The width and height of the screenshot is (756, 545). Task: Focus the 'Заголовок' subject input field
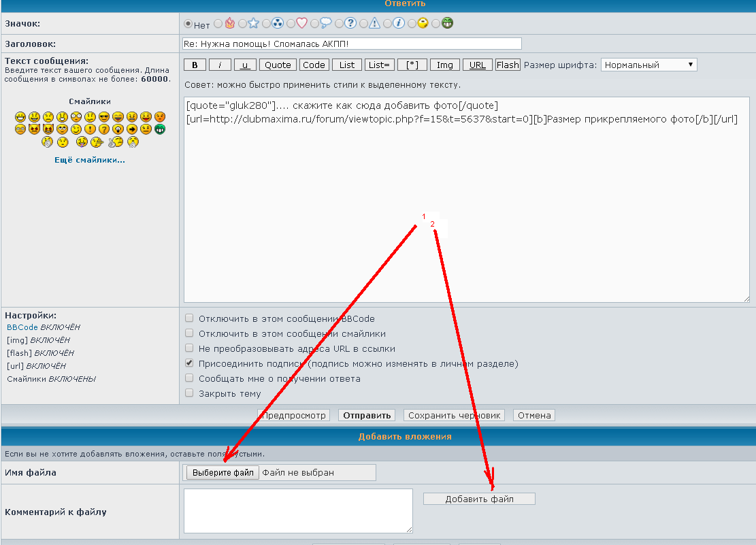[351, 44]
